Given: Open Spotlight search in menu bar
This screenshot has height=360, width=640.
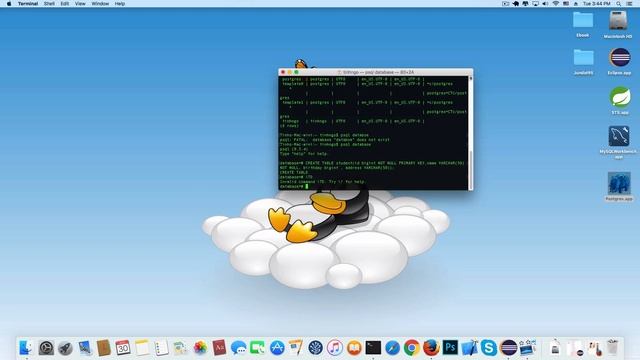Looking at the screenshot, I should [619, 4].
